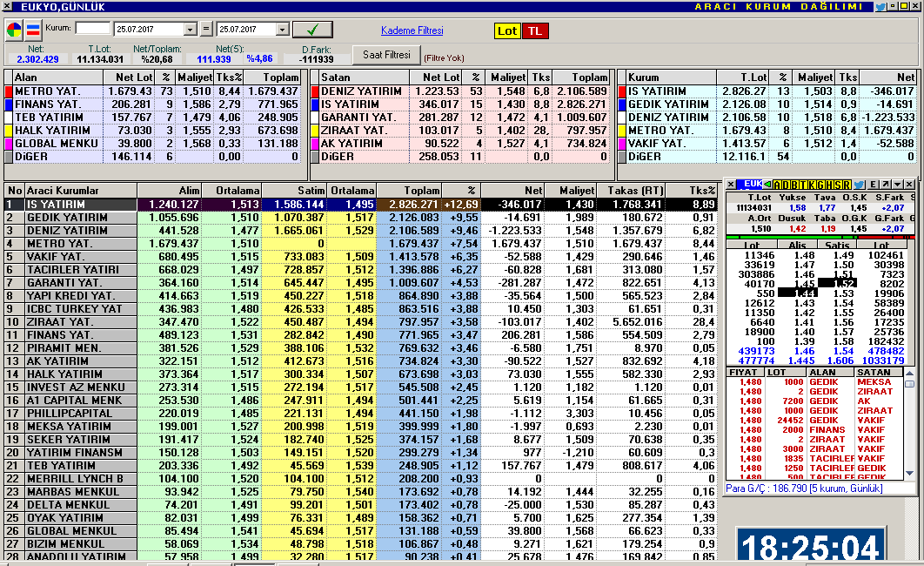Open the EUK panel dropdown arrow menu
Viewport: 924px width, 566px height.
898,185
